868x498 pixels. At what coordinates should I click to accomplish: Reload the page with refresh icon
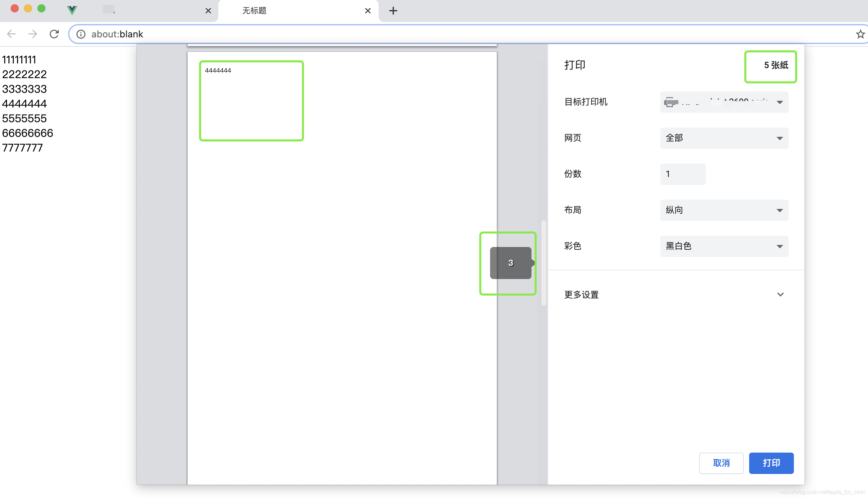coord(54,34)
